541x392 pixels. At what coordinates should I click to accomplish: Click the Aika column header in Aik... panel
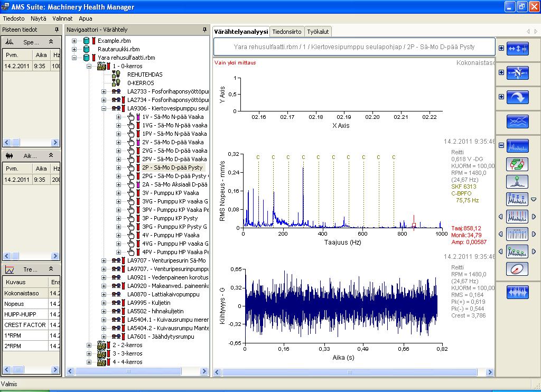(41, 169)
